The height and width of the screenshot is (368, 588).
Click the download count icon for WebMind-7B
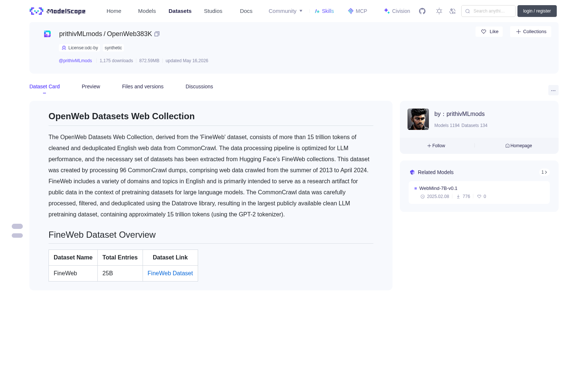[458, 197]
